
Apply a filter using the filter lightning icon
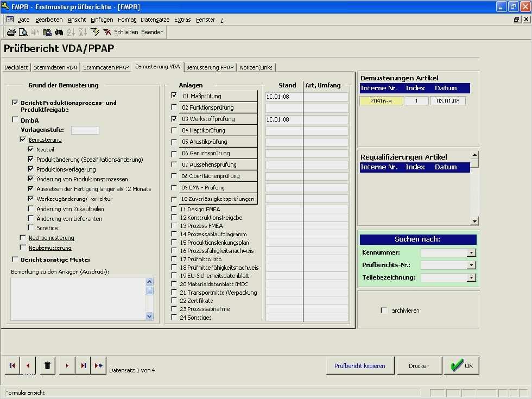click(x=96, y=32)
